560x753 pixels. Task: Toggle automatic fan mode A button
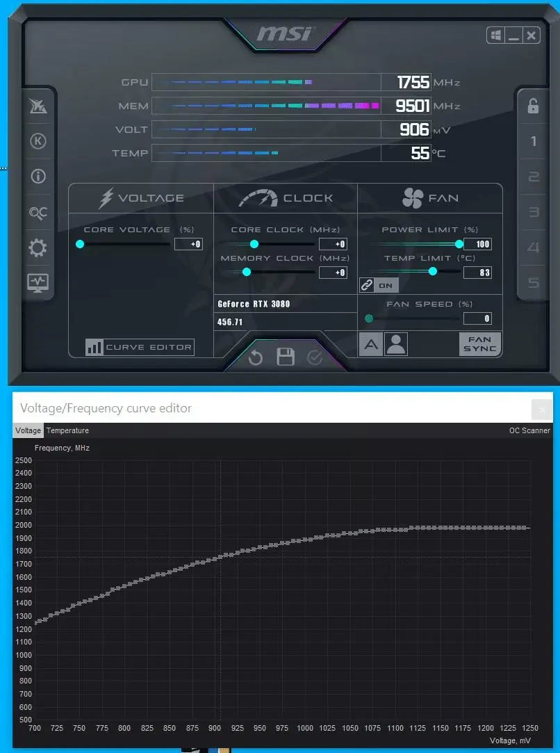[x=371, y=344]
